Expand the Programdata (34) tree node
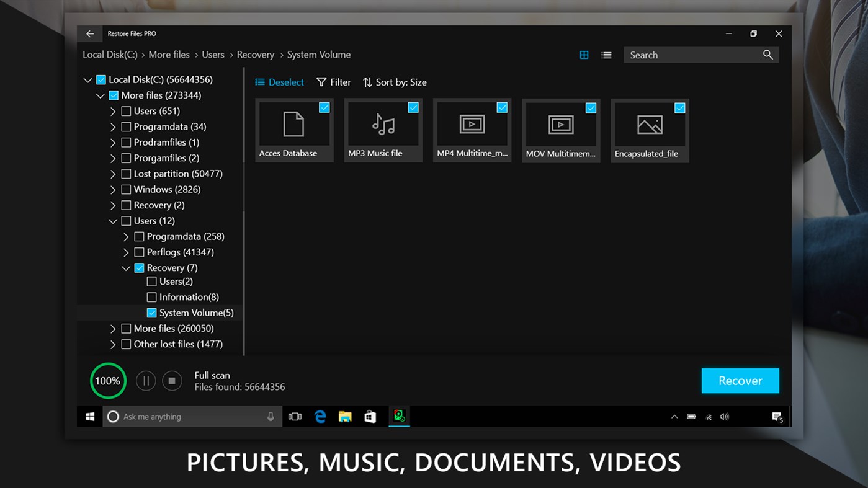 point(113,126)
